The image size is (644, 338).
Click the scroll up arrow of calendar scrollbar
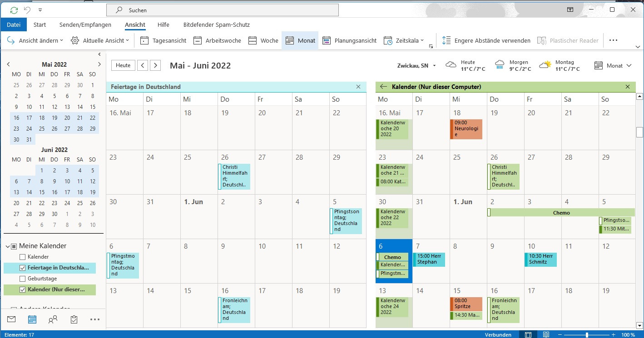point(639,97)
